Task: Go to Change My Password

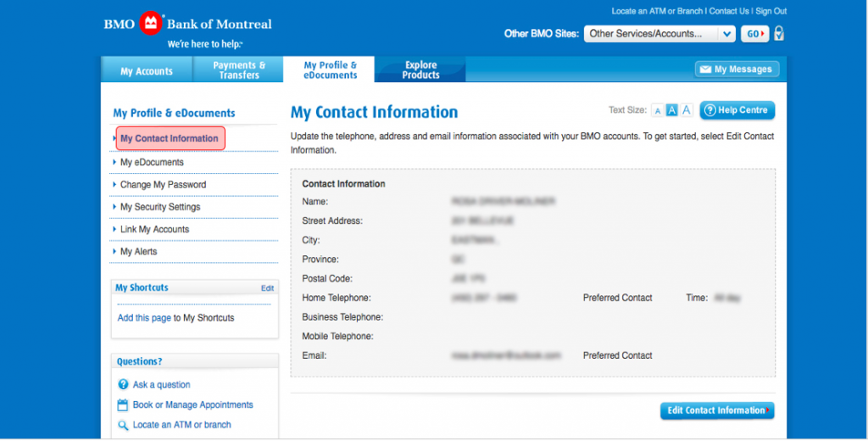Action: pyautogui.click(x=163, y=185)
